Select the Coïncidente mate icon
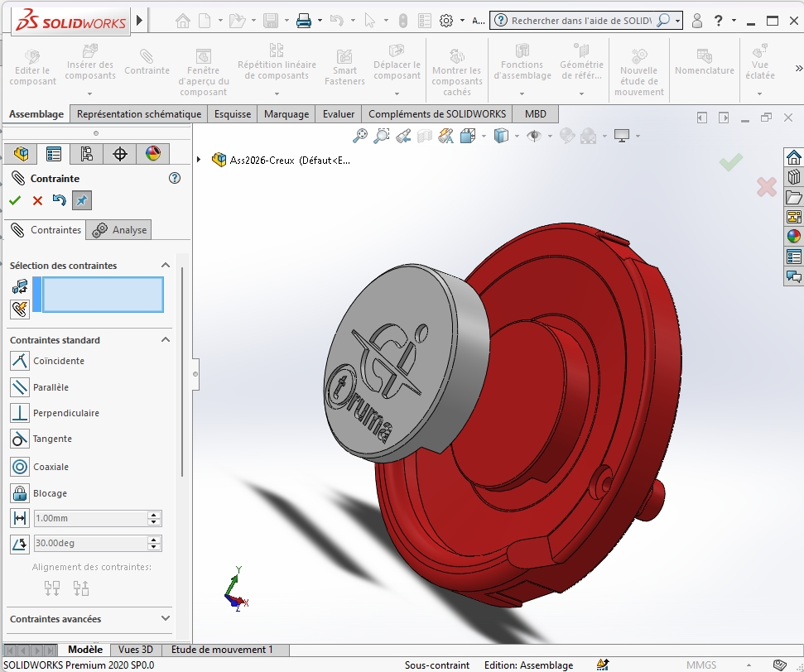This screenshot has width=804, height=672. tap(20, 361)
